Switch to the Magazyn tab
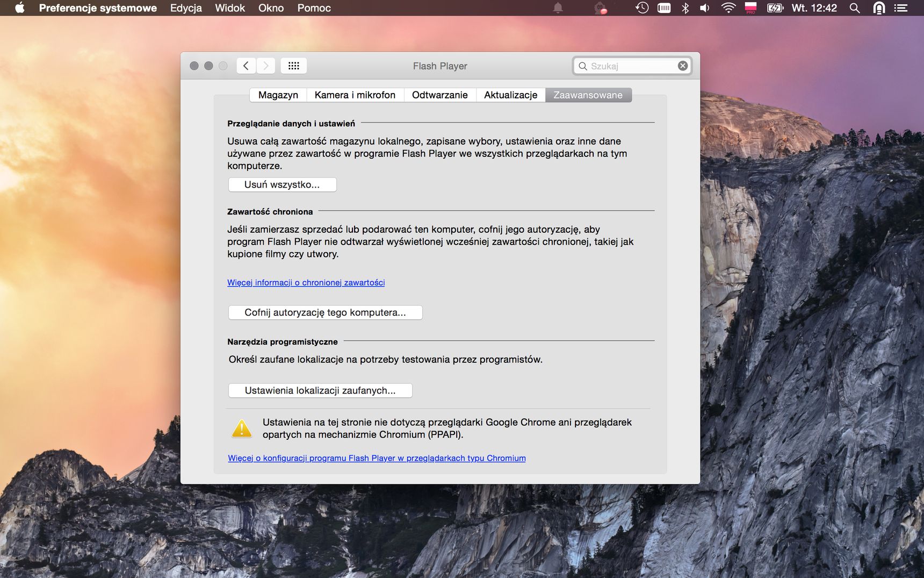Image resolution: width=924 pixels, height=578 pixels. pos(278,95)
